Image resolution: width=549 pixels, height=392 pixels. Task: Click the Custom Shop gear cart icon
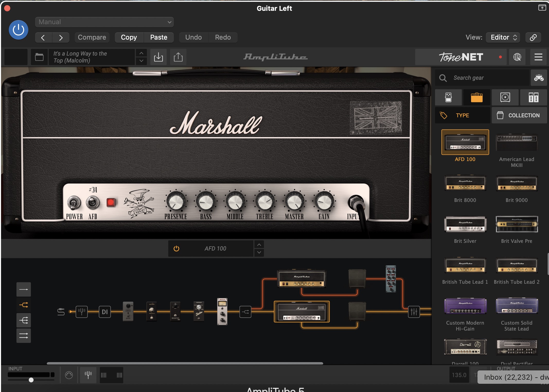(x=539, y=78)
